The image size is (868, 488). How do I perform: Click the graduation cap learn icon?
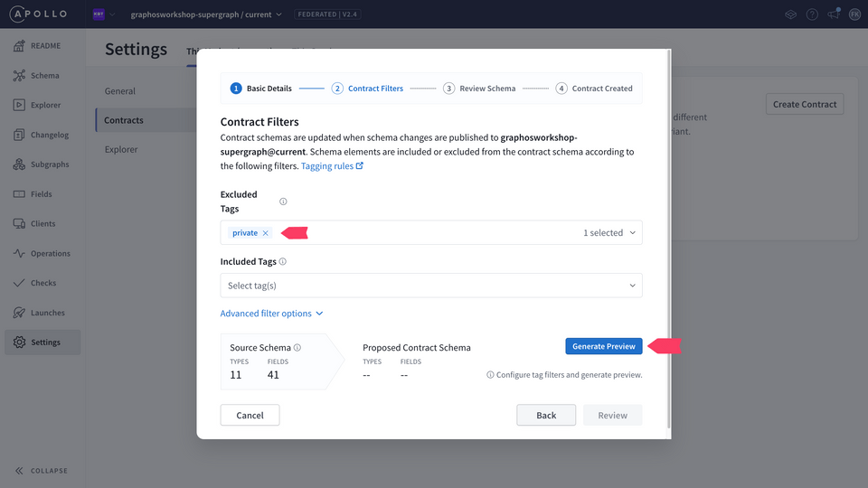tap(790, 14)
